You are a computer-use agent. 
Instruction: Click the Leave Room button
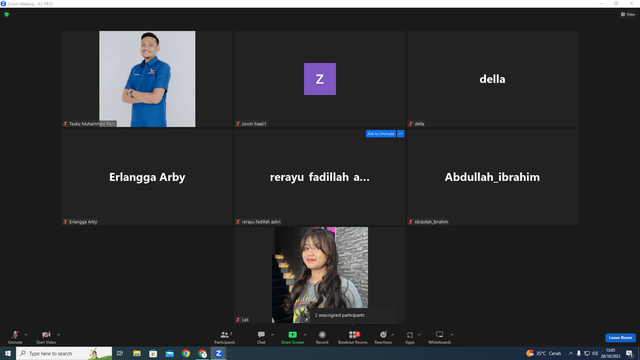[620, 338]
